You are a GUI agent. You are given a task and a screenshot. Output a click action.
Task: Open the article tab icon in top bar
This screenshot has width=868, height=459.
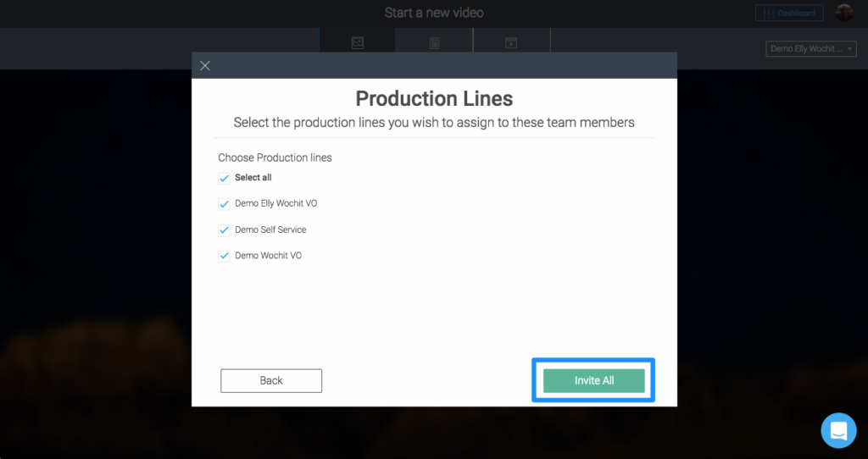coord(435,43)
